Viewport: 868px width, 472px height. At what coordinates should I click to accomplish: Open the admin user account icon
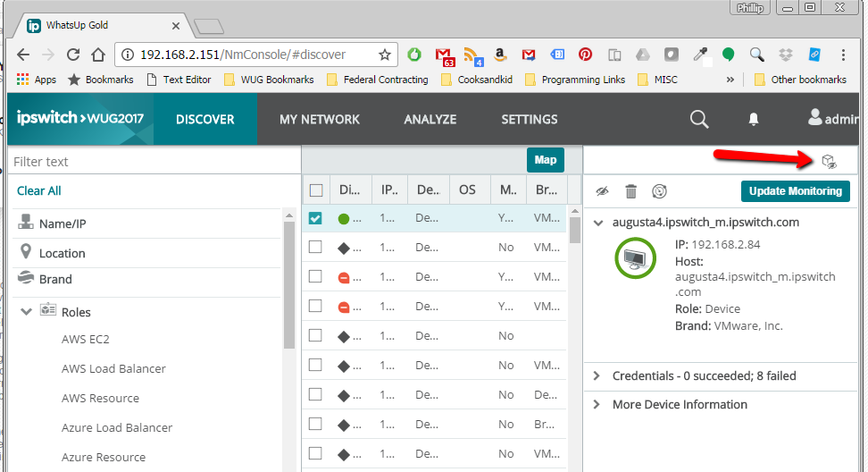(815, 118)
